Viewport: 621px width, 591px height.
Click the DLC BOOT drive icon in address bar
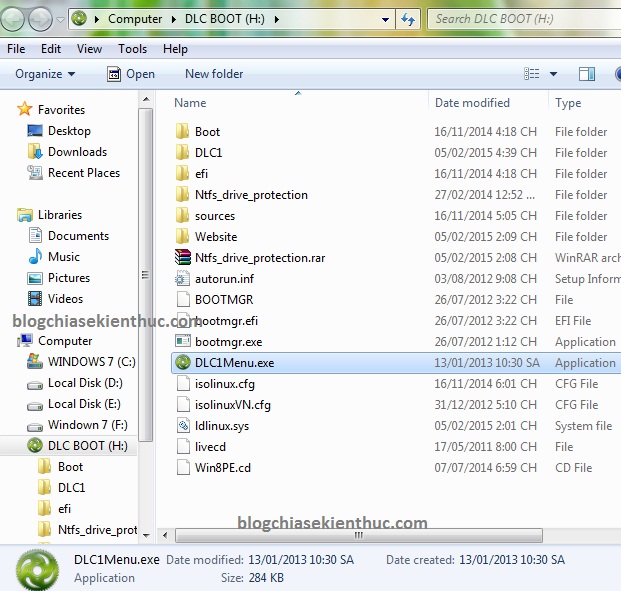(79, 18)
